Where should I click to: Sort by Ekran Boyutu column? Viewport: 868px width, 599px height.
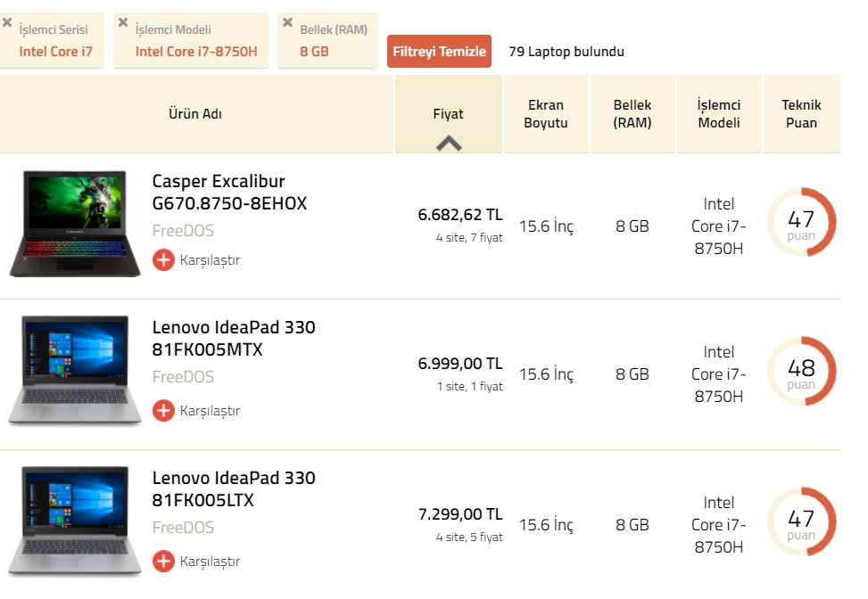[x=546, y=114]
